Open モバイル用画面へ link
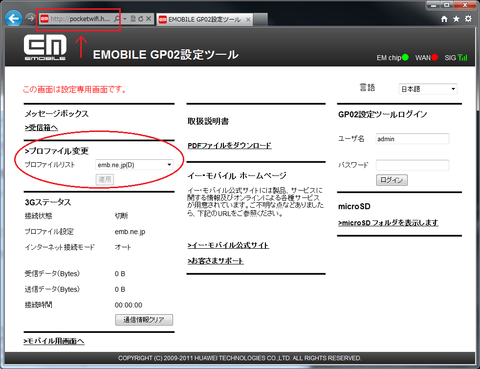 click(54, 341)
